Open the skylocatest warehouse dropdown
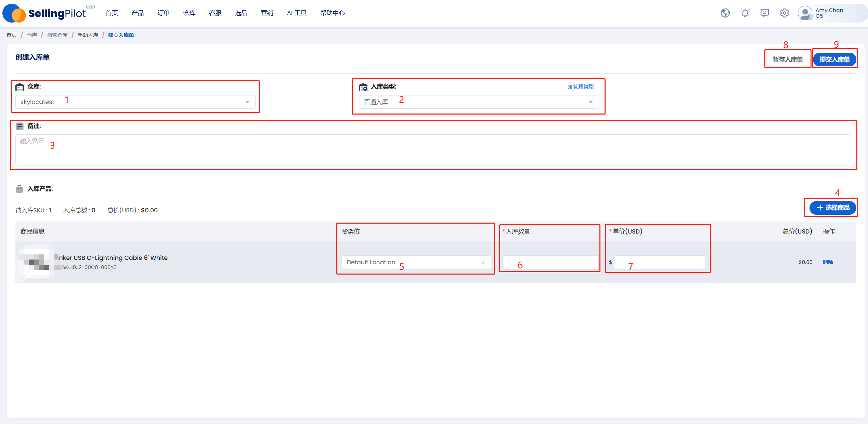The image size is (868, 424). point(135,102)
